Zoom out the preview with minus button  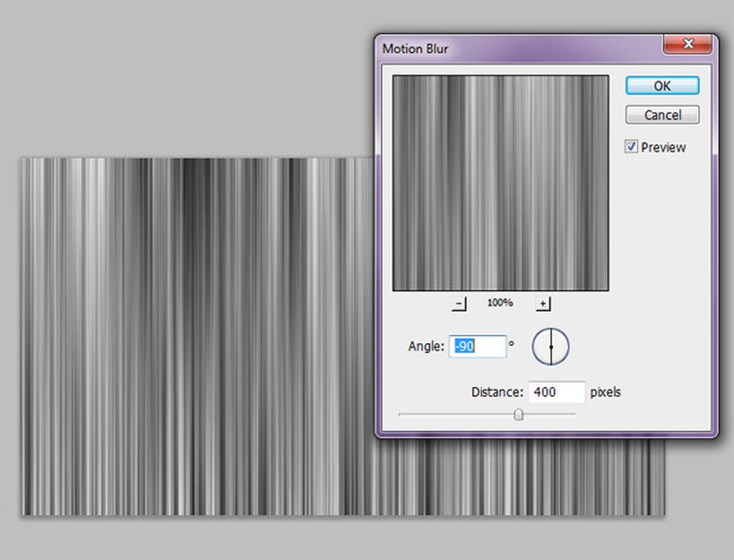[459, 303]
